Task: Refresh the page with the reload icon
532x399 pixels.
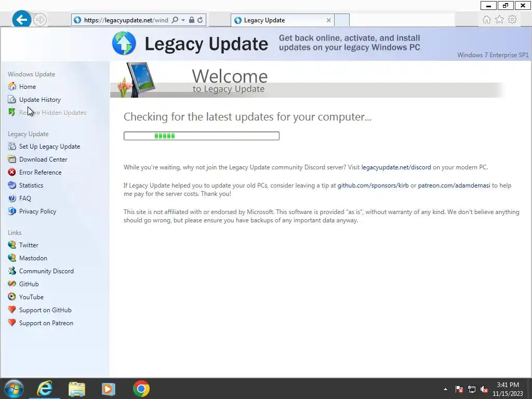Action: point(200,20)
